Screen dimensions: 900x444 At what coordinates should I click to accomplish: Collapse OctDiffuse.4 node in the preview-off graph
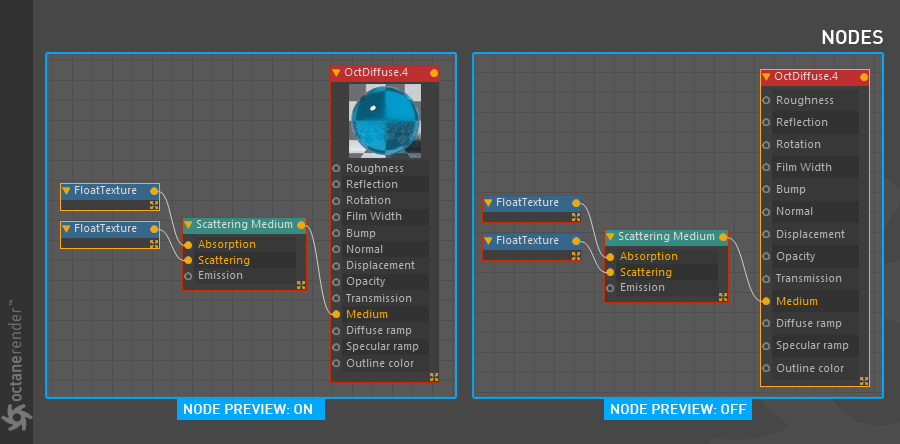tap(766, 76)
